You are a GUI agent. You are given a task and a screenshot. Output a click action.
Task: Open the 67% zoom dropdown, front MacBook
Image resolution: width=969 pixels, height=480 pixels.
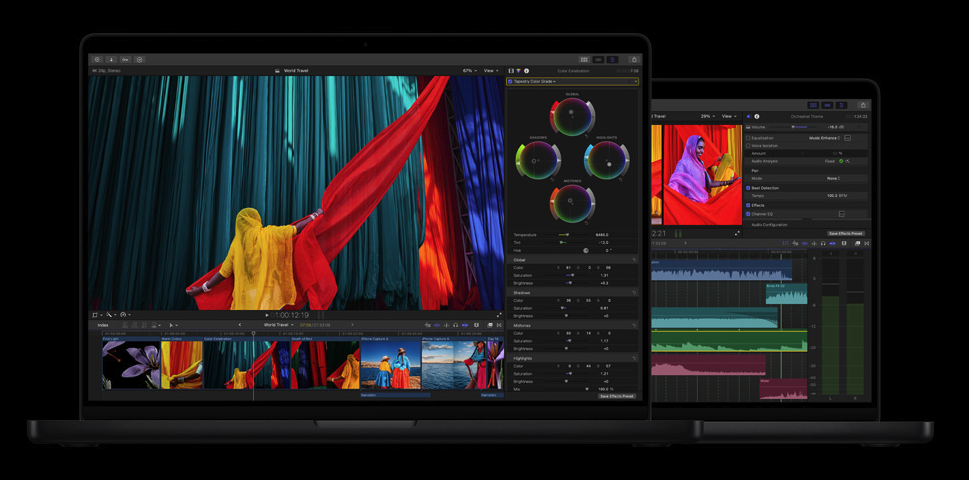pos(470,71)
